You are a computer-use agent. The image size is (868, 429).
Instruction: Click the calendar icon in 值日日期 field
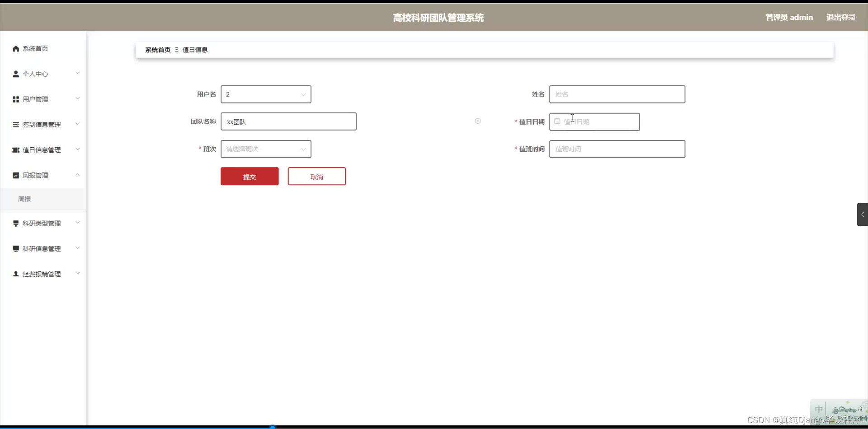click(557, 121)
